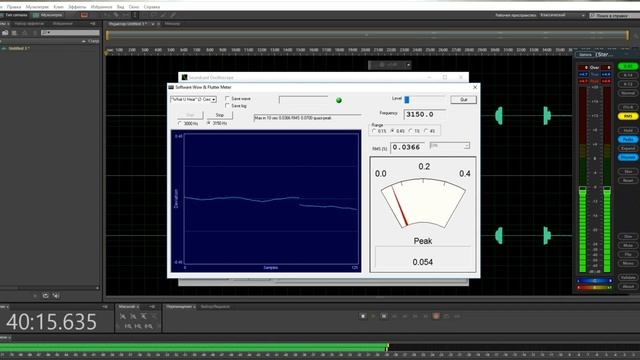640x360 pixels.
Task: Click the red spectral display toolbar icon
Action: [x=84, y=15]
